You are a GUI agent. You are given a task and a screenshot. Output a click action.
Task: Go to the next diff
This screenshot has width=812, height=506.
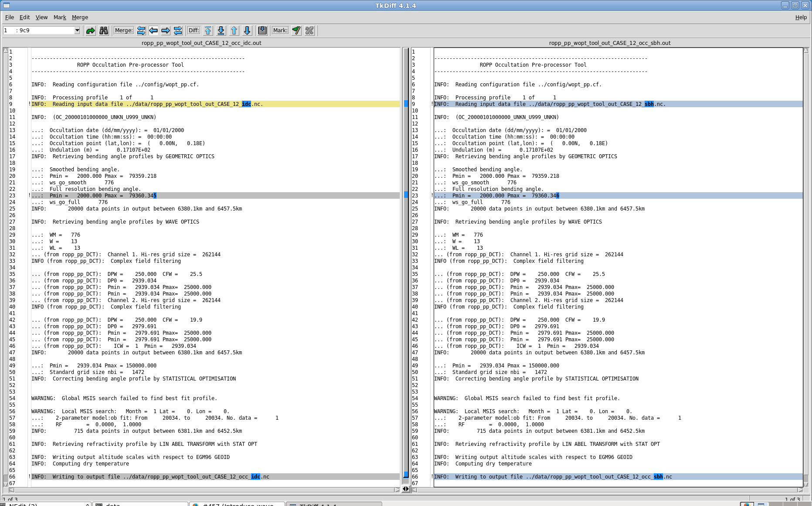point(247,31)
